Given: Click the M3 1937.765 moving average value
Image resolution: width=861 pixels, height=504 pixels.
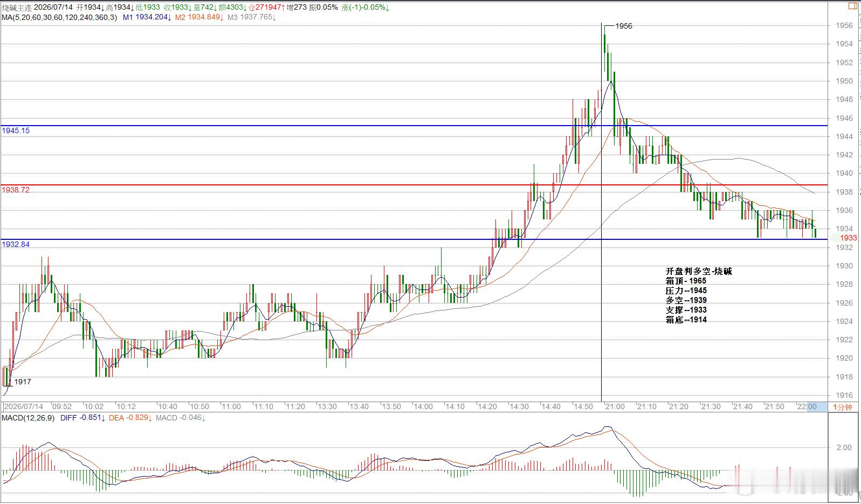Looking at the screenshot, I should pyautogui.click(x=251, y=17).
